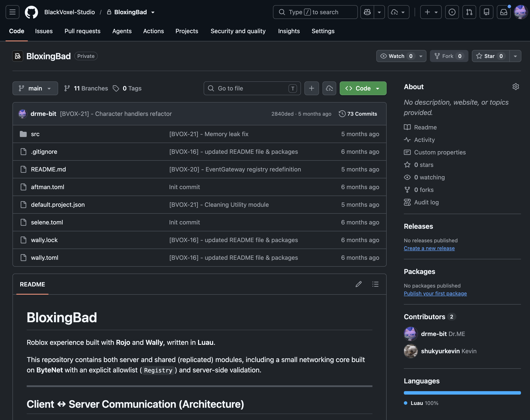The height and width of the screenshot is (420, 530).
Task: Open commit hash 2840ded
Action: (x=282, y=114)
